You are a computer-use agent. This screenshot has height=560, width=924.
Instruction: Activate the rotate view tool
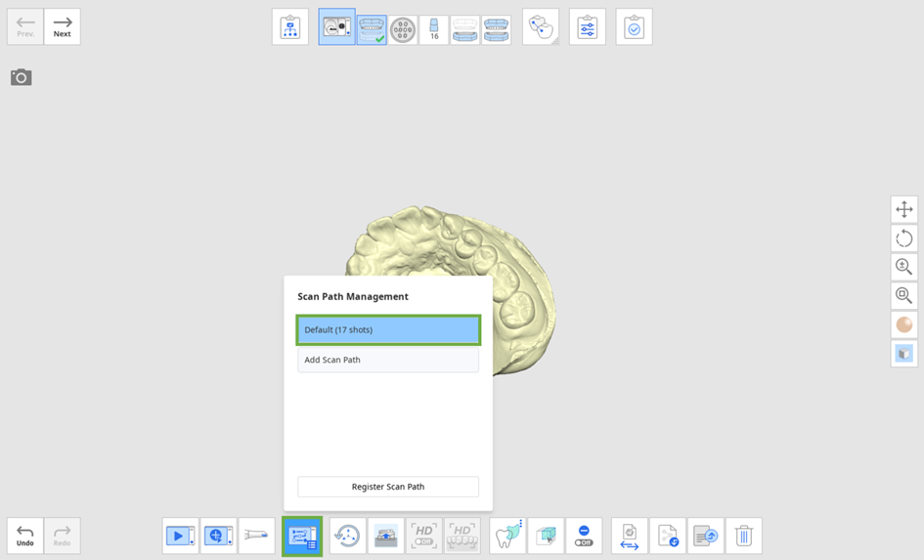click(904, 238)
